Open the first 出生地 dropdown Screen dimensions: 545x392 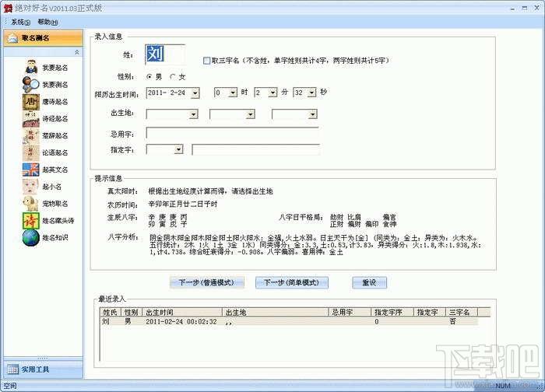click(x=194, y=114)
